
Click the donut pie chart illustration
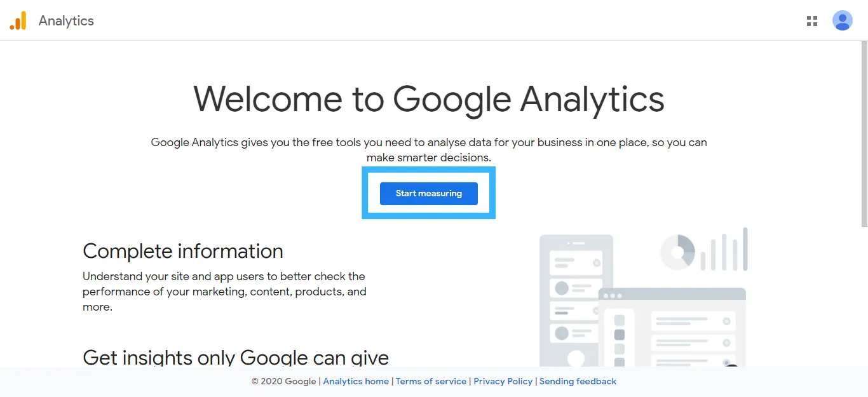click(677, 252)
